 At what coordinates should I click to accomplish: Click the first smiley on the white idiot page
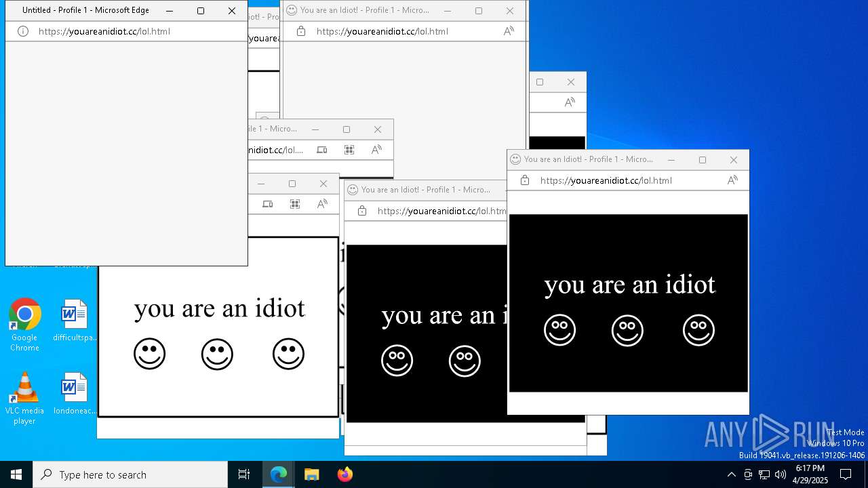pos(150,354)
